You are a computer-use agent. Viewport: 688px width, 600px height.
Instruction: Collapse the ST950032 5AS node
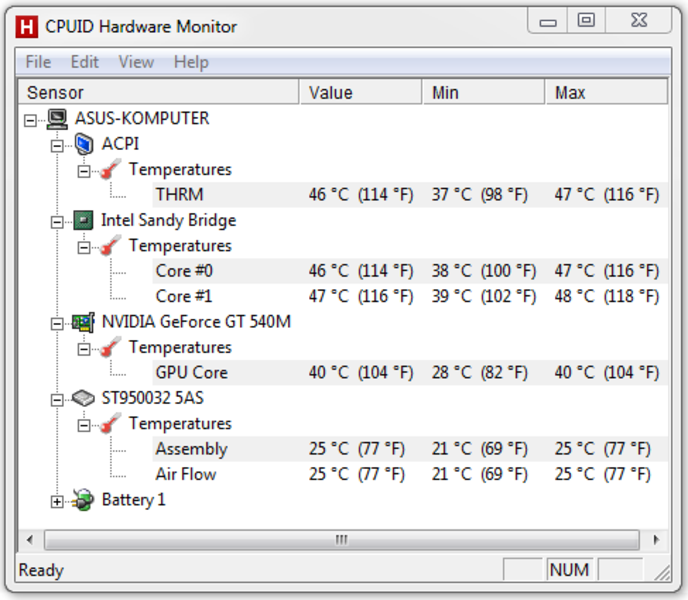point(57,400)
